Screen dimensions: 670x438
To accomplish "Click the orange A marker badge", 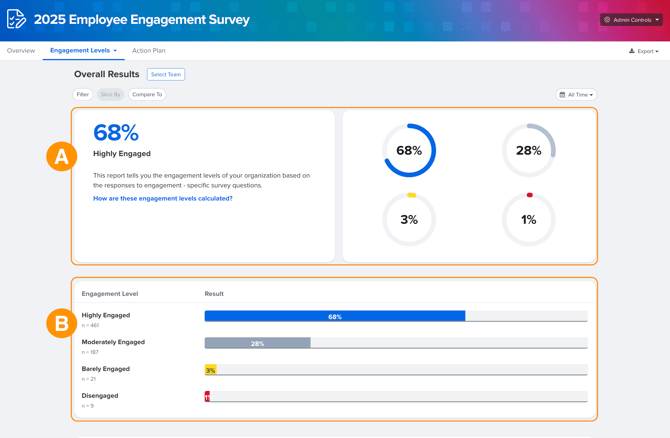I will [62, 156].
